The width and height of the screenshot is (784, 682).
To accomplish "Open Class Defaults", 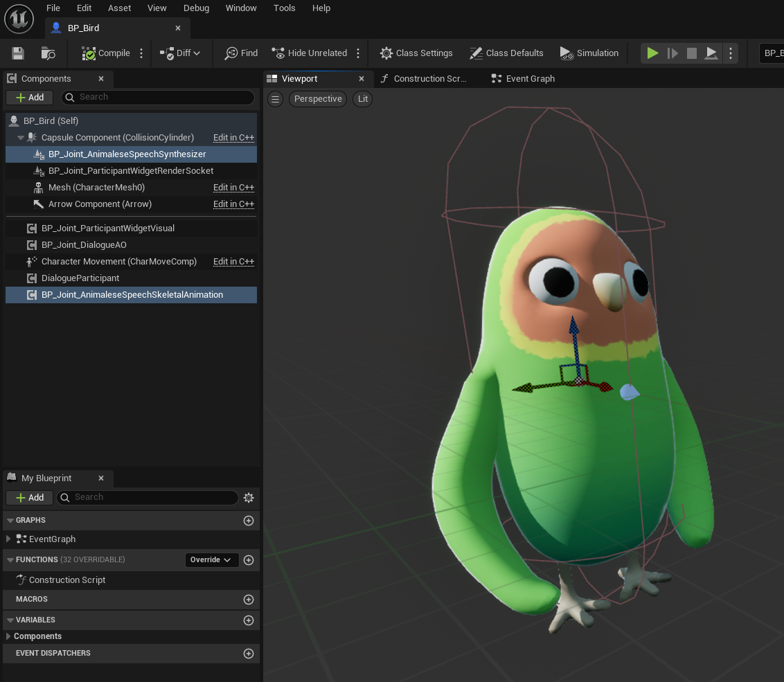I will coord(506,53).
